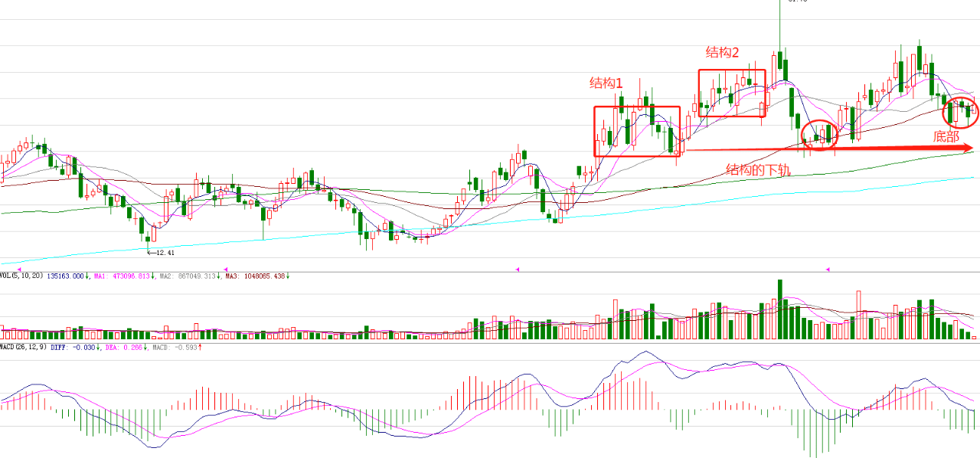Open the VOL(5,10,20) indicator label

point(21,276)
